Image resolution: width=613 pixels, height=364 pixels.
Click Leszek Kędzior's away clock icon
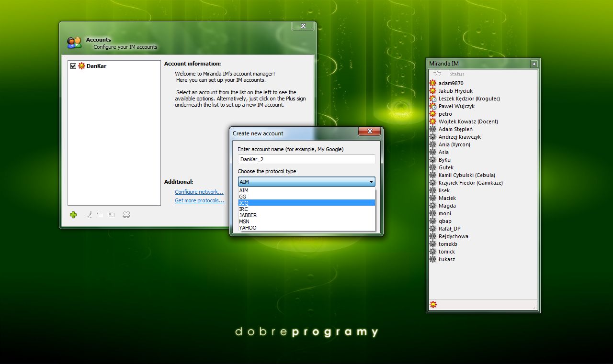tap(433, 99)
